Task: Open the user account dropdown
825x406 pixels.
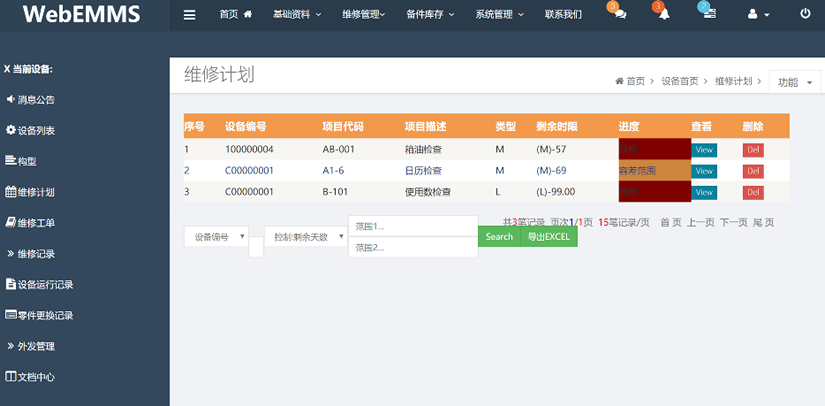Action: point(758,15)
